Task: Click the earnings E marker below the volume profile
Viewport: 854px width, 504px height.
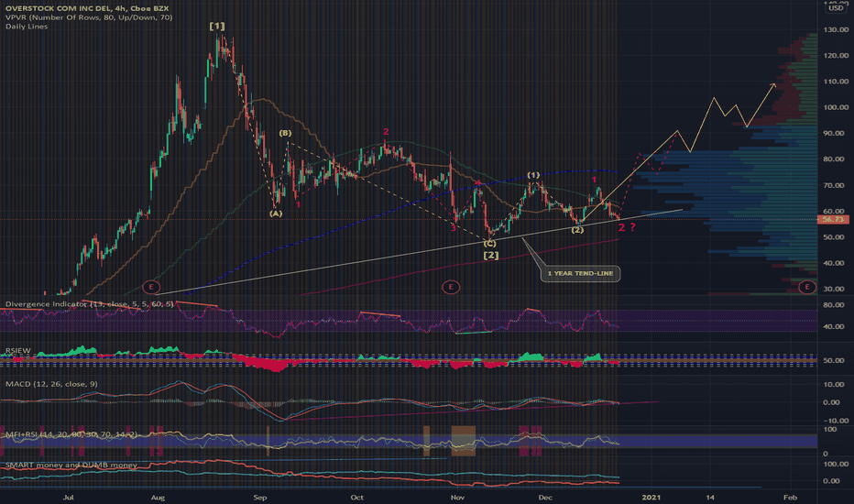Action: point(807,287)
